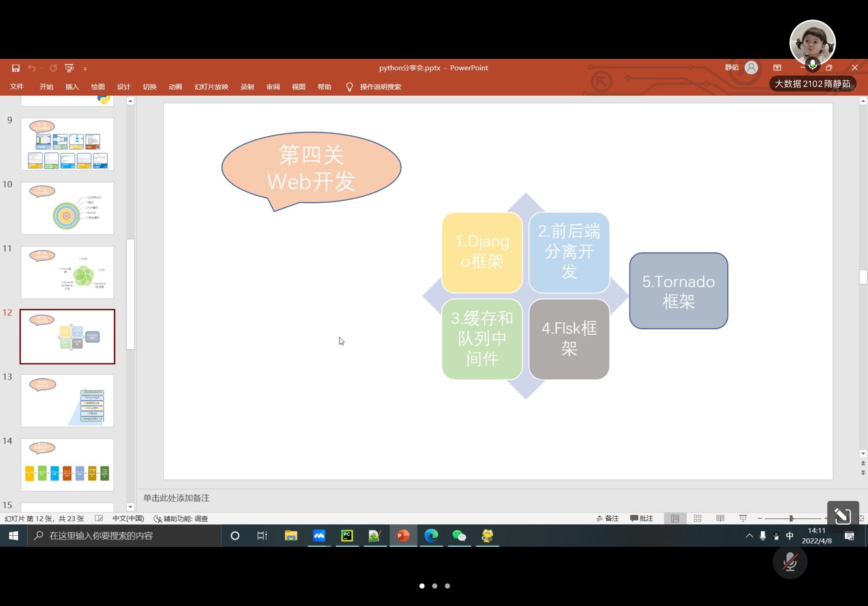Open Reading View from status bar

pos(720,518)
